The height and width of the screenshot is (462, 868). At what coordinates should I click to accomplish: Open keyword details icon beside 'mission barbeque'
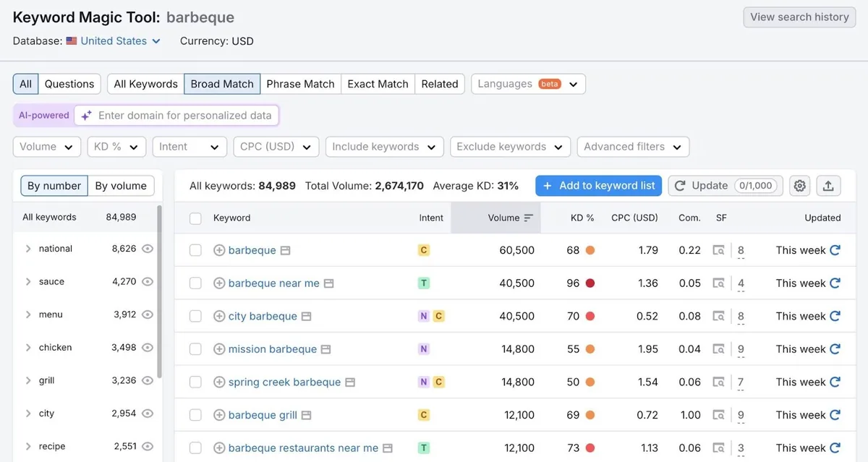pos(325,349)
